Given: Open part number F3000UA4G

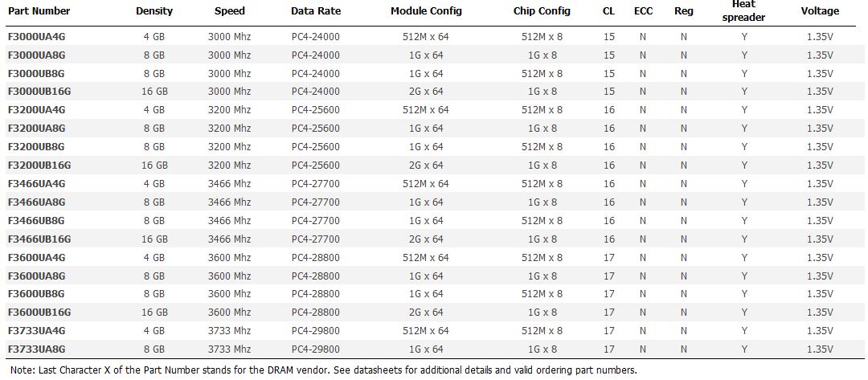Looking at the screenshot, I should pos(36,36).
